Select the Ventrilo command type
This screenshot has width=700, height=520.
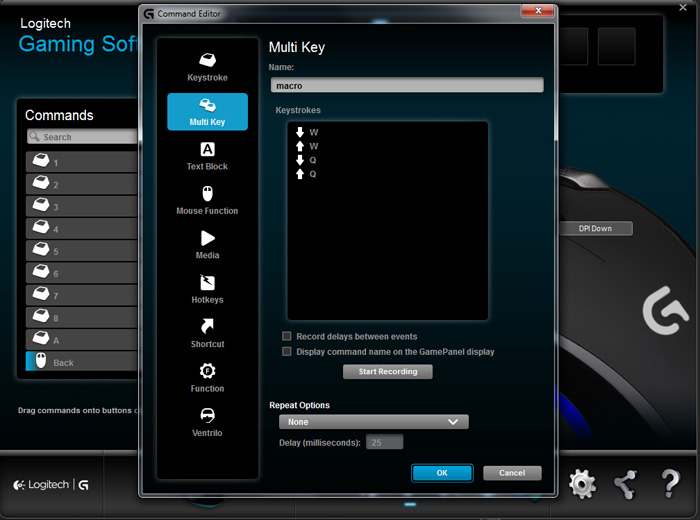[207, 423]
